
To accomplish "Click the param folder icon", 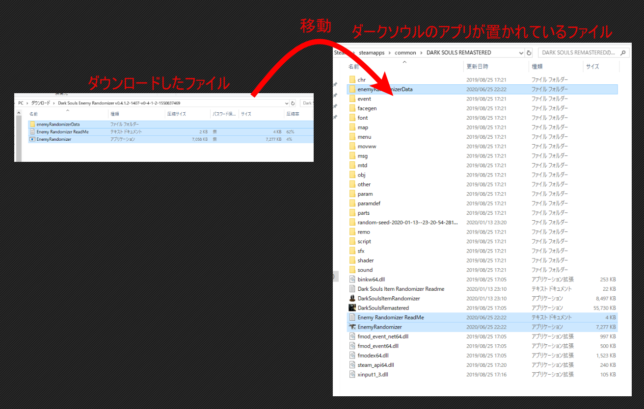I will (x=352, y=194).
